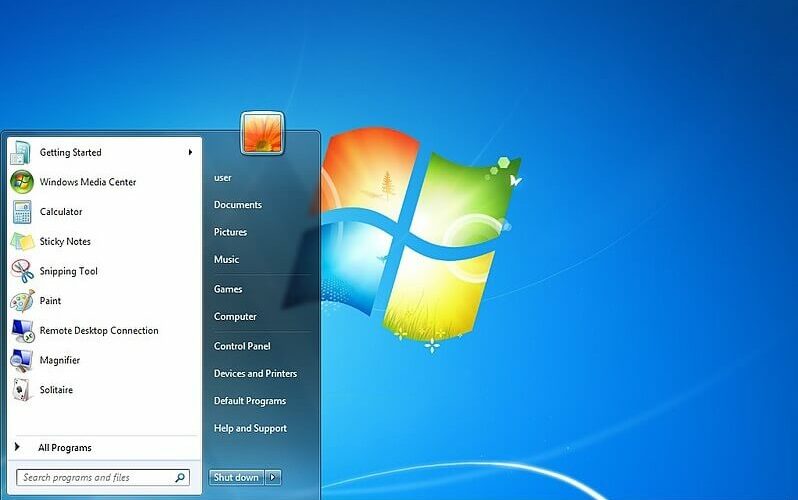Click the Sticky Notes label text
Image resolution: width=798 pixels, height=500 pixels.
(65, 242)
